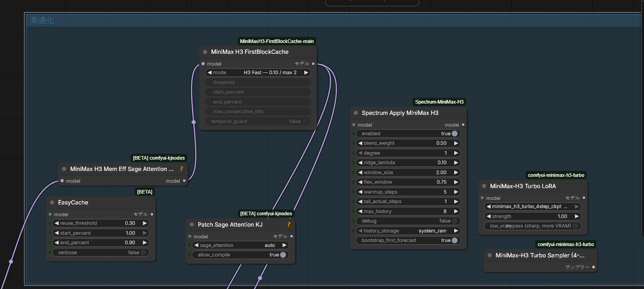The width and height of the screenshot is (644, 289).
Task: Toggle allow_compile switch
Action: pos(283,255)
